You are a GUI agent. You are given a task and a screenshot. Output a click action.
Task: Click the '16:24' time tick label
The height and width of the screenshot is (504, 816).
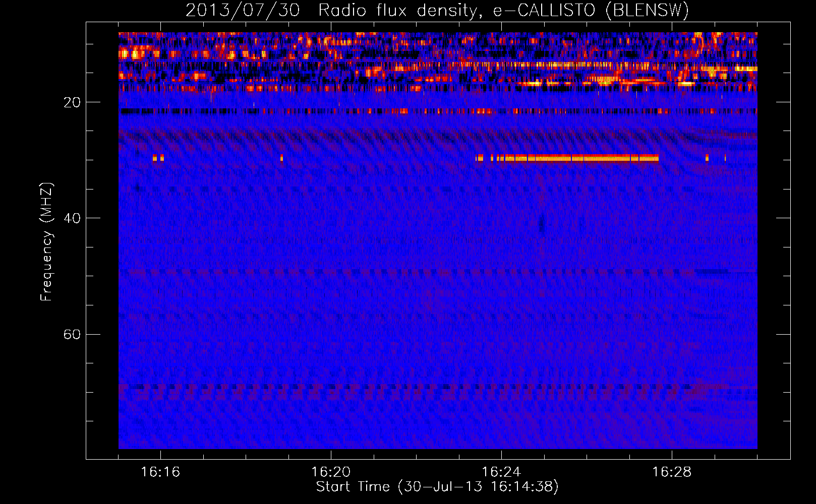tap(501, 472)
